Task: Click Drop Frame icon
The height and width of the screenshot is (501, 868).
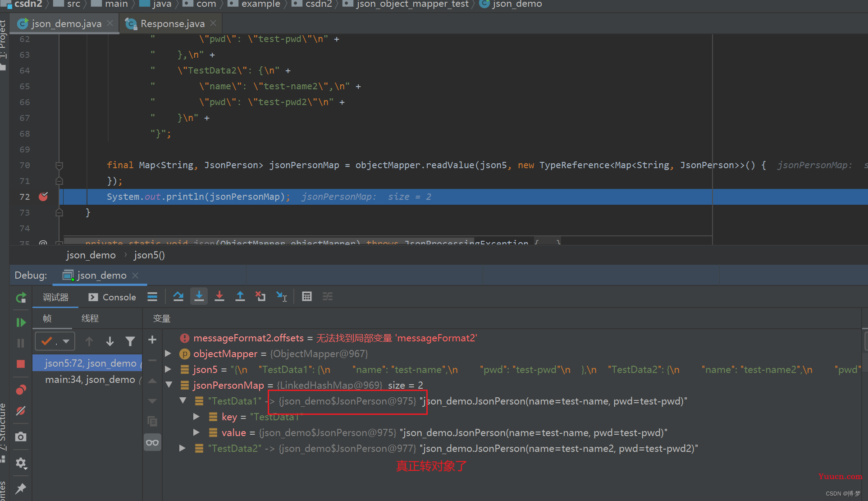Action: (260, 297)
